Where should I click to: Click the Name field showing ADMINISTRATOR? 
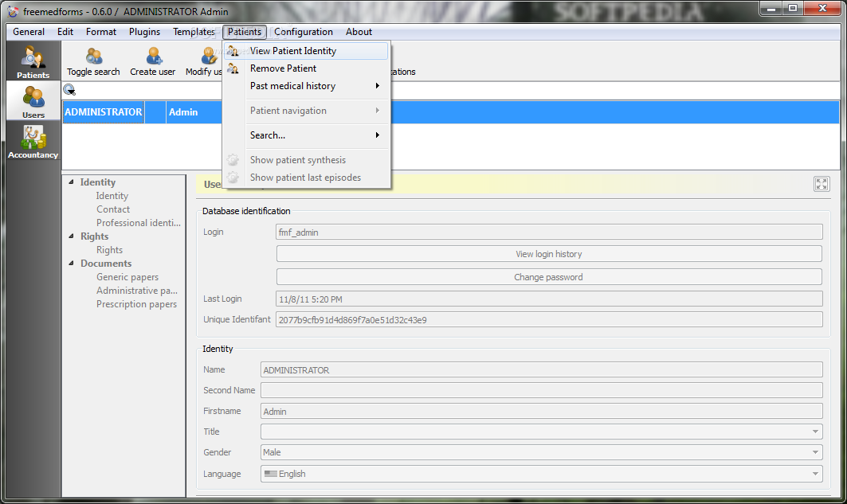click(541, 369)
